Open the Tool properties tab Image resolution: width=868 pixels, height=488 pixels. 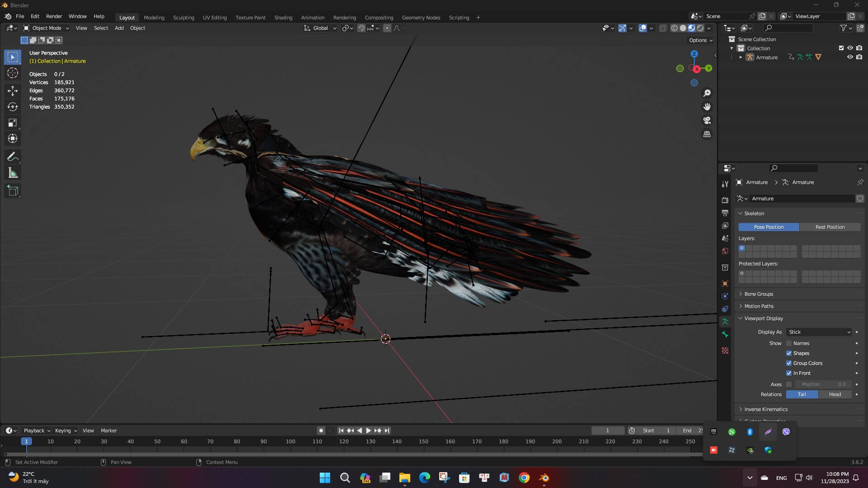tap(725, 184)
